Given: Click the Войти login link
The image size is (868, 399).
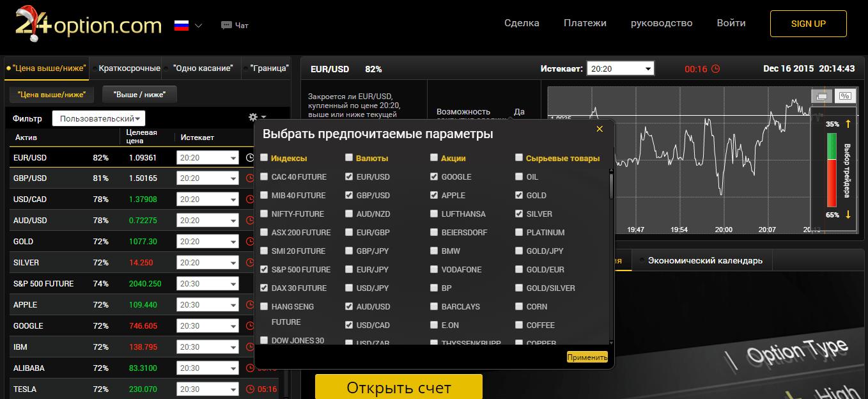Looking at the screenshot, I should (731, 23).
